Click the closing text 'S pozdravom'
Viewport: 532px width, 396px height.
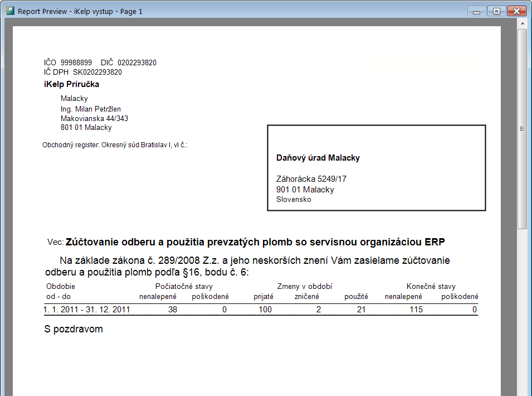click(x=74, y=329)
